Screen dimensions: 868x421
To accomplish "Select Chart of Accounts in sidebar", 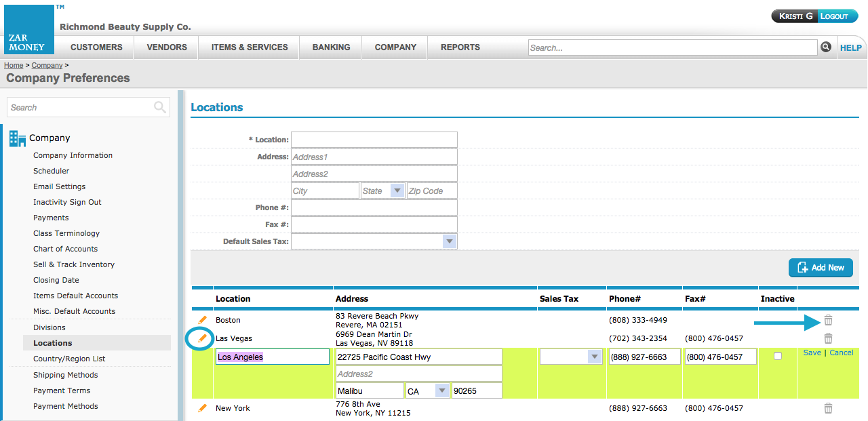I will 65,249.
